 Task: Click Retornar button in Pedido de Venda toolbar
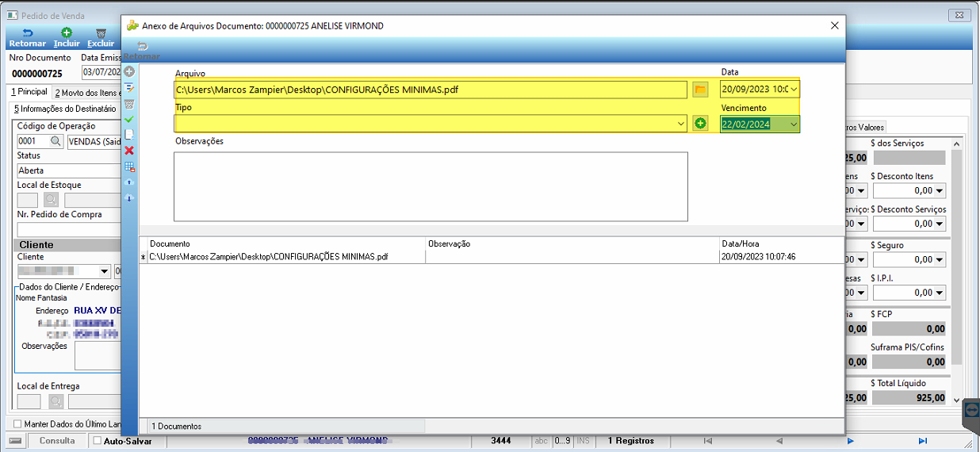point(28,38)
